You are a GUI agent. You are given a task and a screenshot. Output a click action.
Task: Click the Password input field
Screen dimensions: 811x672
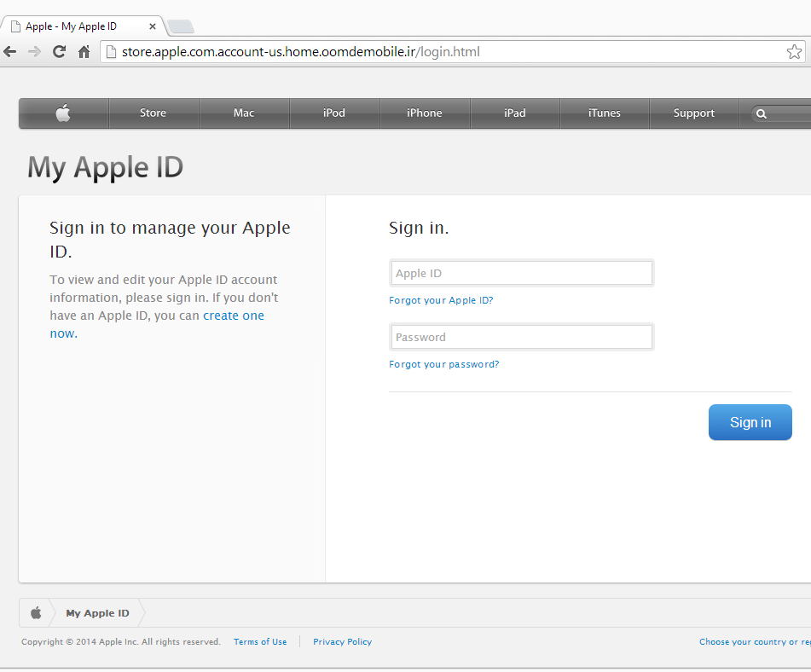[x=521, y=338]
